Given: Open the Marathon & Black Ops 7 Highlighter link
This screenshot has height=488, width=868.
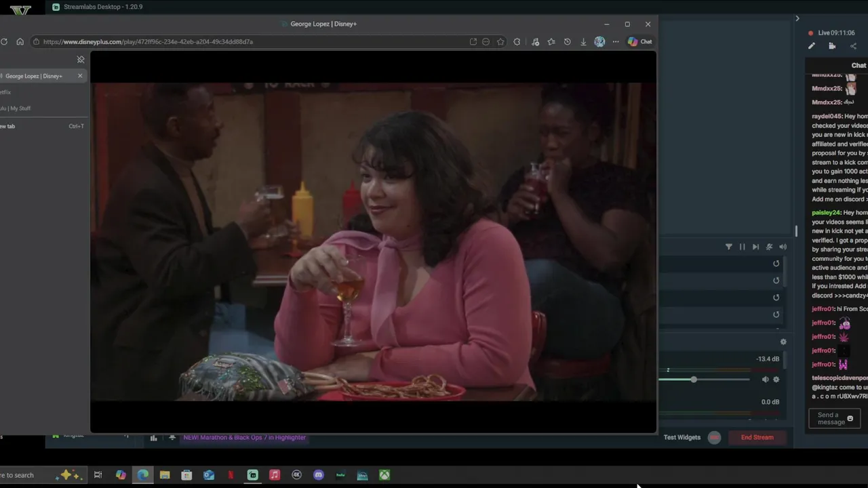Looking at the screenshot, I should tap(245, 437).
